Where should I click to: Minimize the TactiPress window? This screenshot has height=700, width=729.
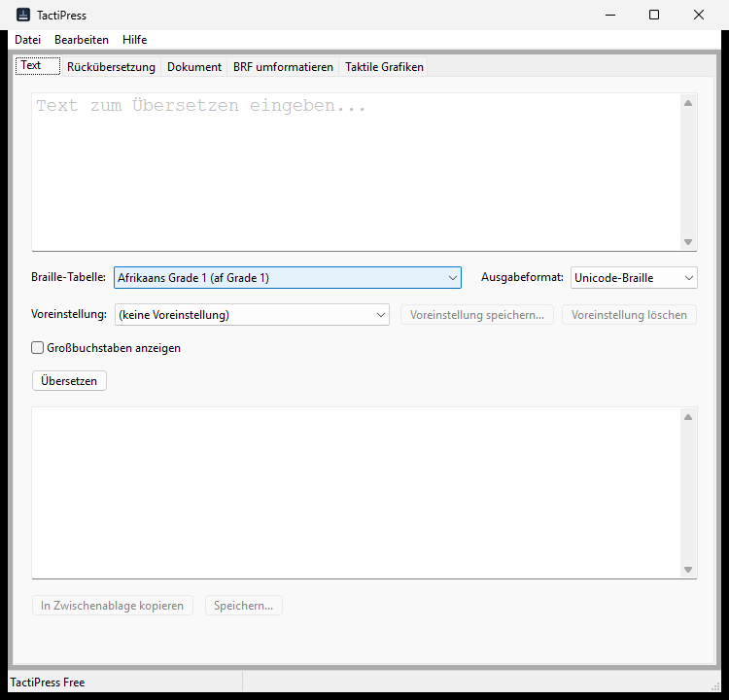610,15
